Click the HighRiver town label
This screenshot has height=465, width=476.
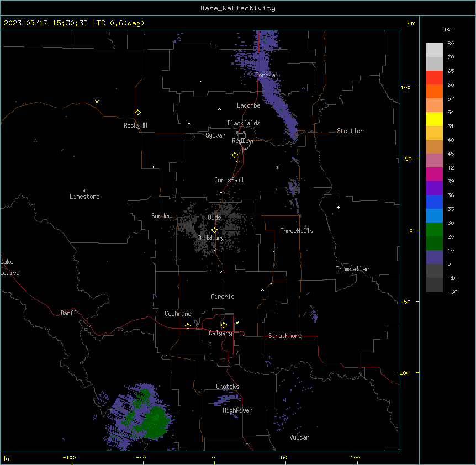(x=237, y=410)
